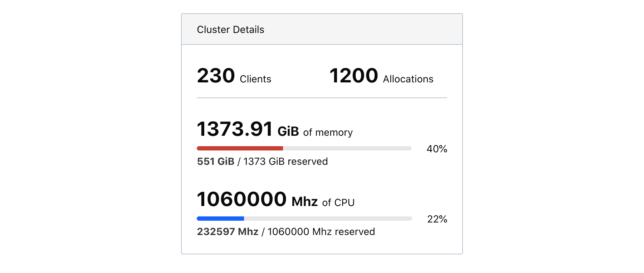Click the blue filled CPU bar segment

(x=220, y=219)
